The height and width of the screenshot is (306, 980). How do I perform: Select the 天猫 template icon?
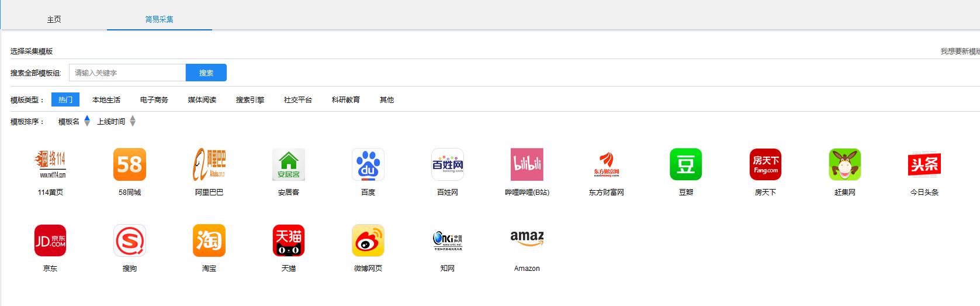coord(289,240)
